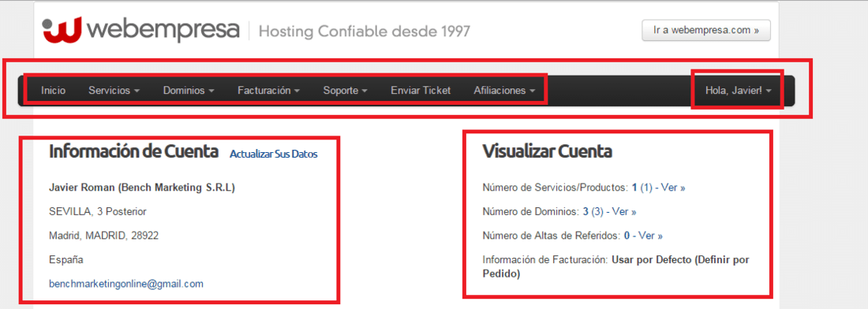
Task: Expand the Dominios dropdown menu
Action: tap(189, 91)
